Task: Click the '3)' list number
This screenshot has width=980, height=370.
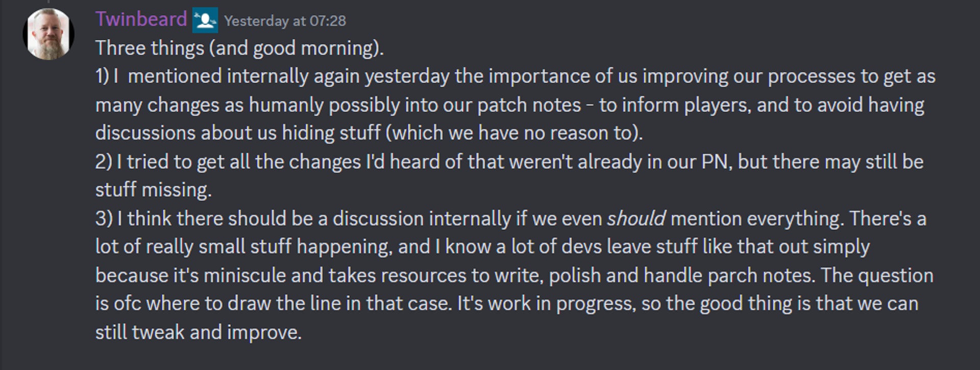Action: (x=104, y=218)
